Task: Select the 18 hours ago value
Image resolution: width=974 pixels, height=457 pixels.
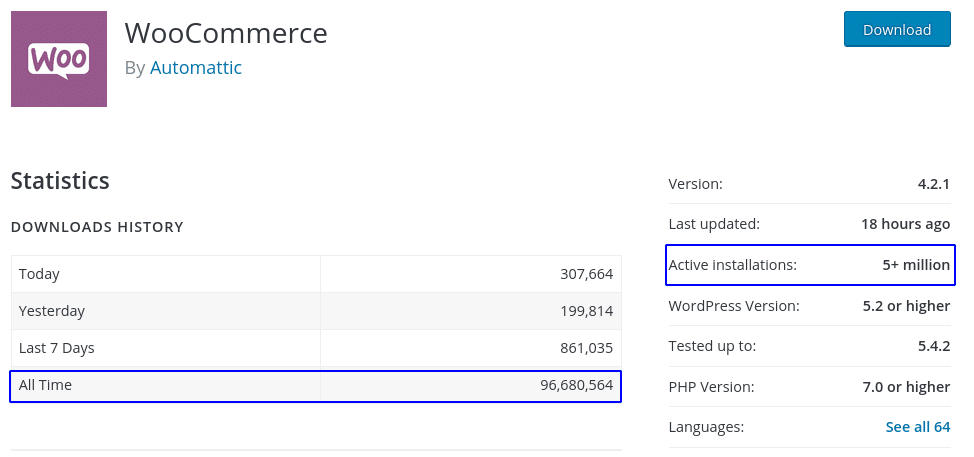Action: [x=906, y=224]
